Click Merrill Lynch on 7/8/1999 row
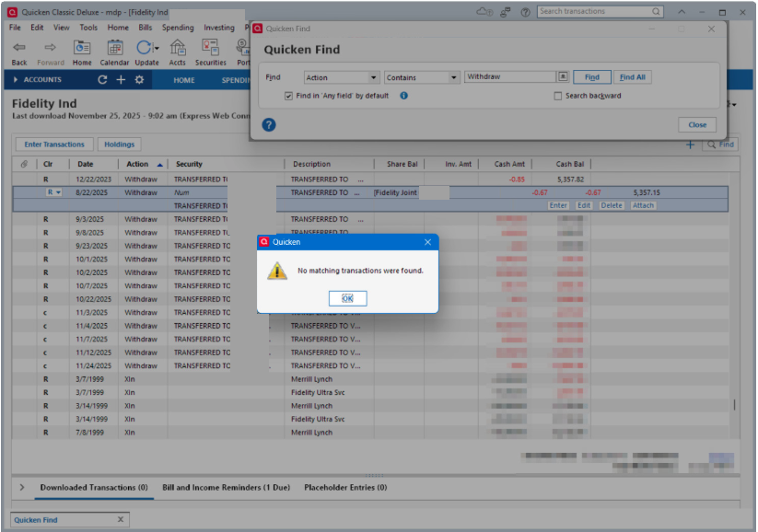Image resolution: width=758 pixels, height=532 pixels. point(311,433)
